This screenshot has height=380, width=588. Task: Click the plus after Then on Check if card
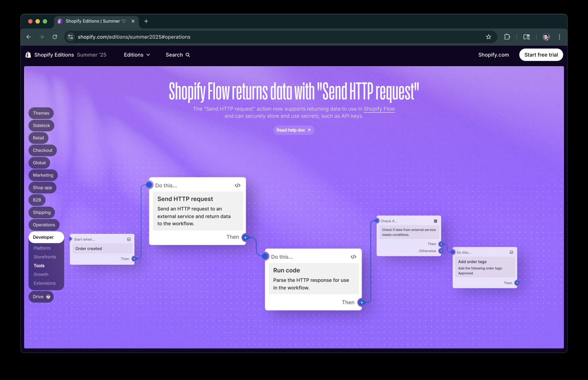pos(441,244)
